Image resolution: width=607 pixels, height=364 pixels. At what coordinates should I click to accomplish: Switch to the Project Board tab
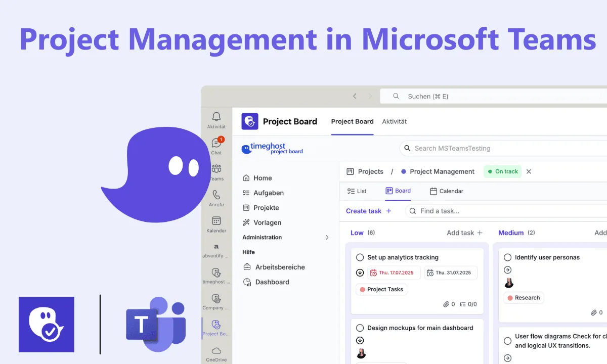click(352, 121)
